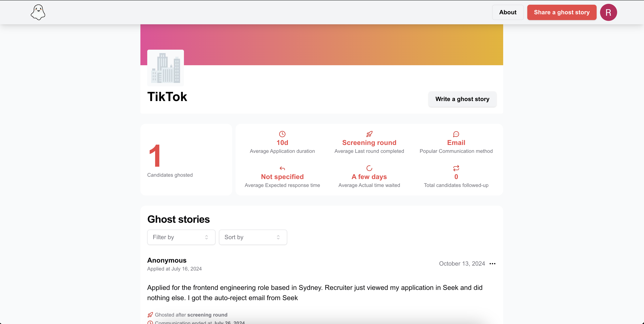Viewport: 644px width, 324px height.
Task: Click the Not specified response time value
Action: click(282, 177)
